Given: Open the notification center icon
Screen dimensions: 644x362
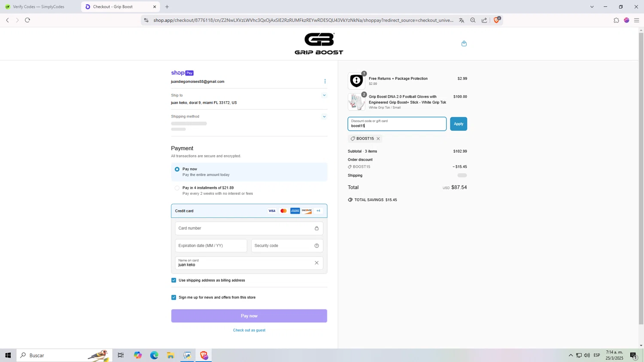Looking at the screenshot, I should click(x=634, y=355).
